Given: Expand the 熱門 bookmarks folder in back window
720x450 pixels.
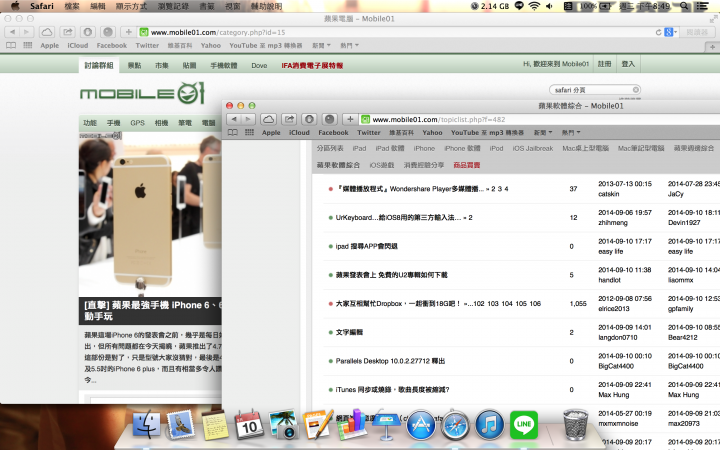Looking at the screenshot, I should coord(349,45).
